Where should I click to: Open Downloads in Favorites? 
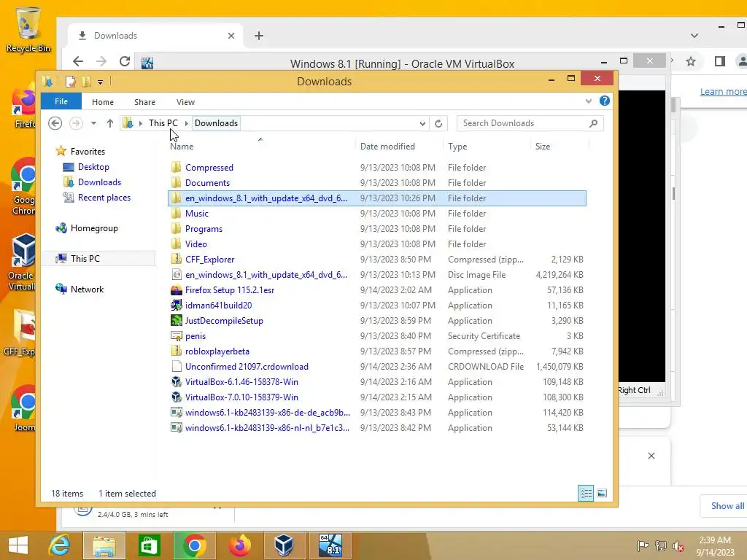coord(99,182)
